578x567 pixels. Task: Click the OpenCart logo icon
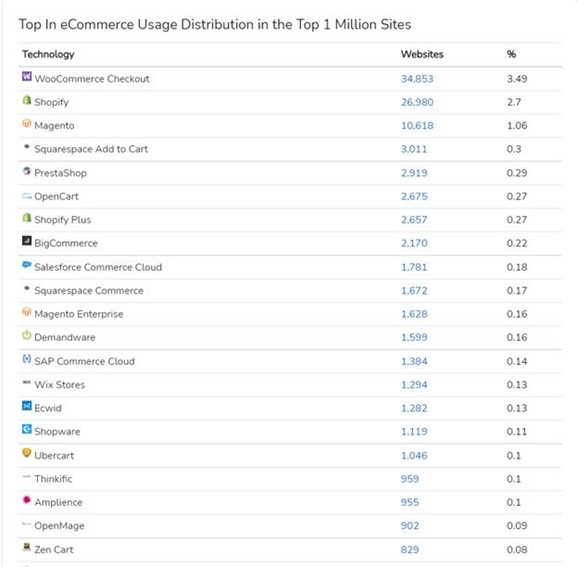27,196
